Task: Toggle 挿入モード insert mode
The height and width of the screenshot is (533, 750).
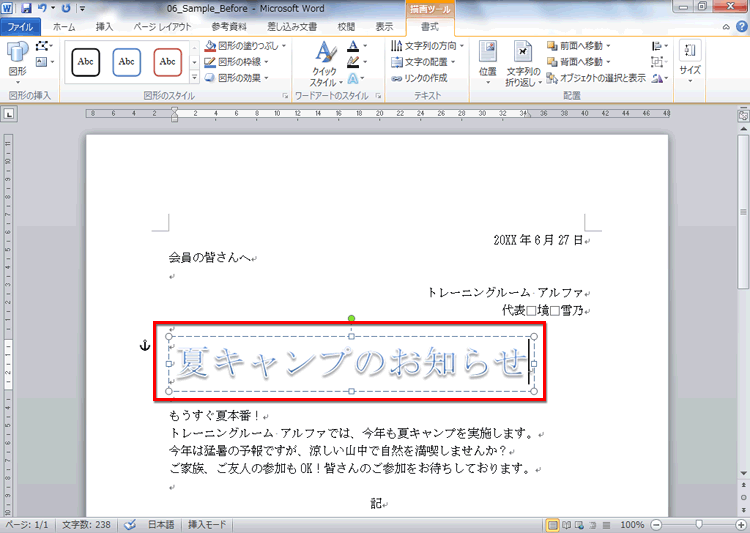Action: pos(207,525)
